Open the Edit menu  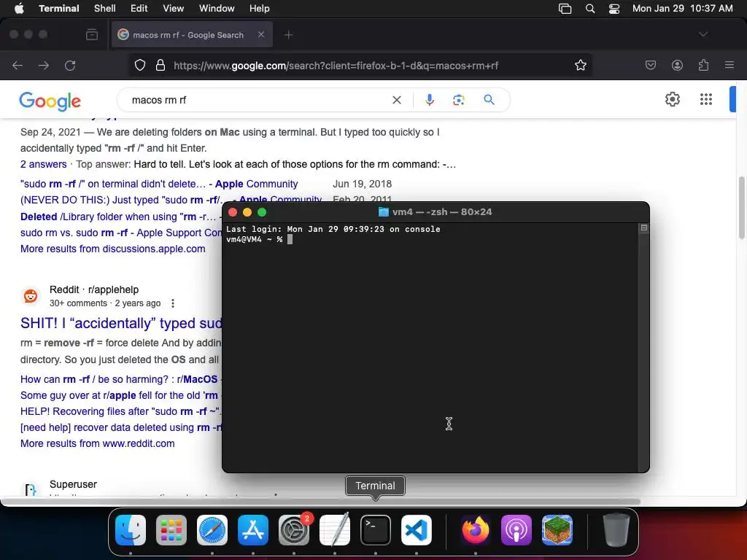139,9
